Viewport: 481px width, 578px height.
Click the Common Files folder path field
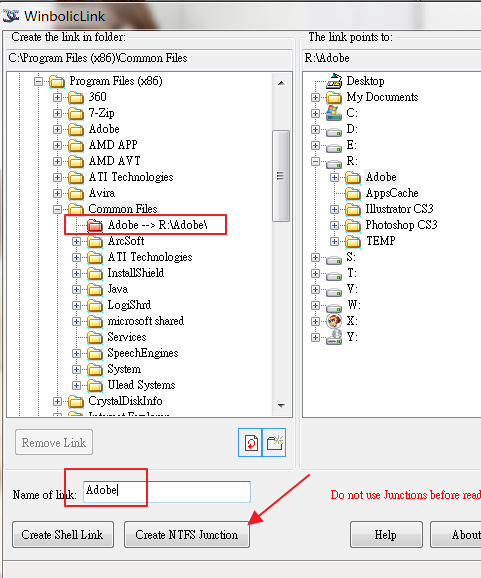(149, 58)
